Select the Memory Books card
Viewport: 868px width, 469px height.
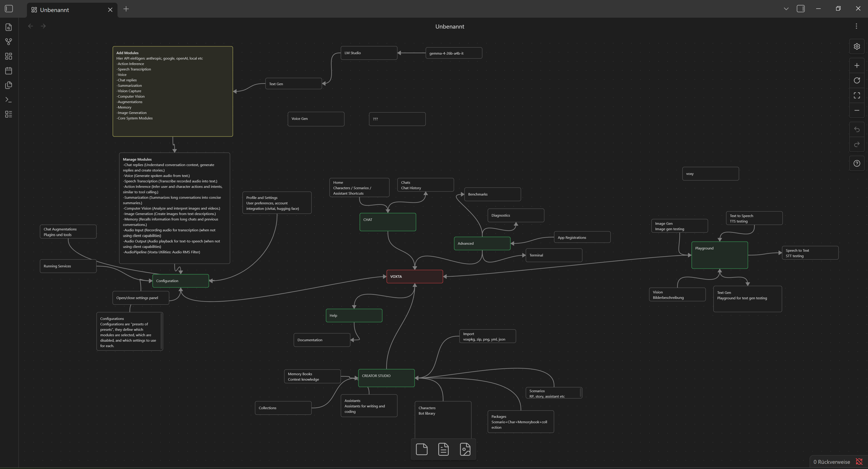pos(312,376)
